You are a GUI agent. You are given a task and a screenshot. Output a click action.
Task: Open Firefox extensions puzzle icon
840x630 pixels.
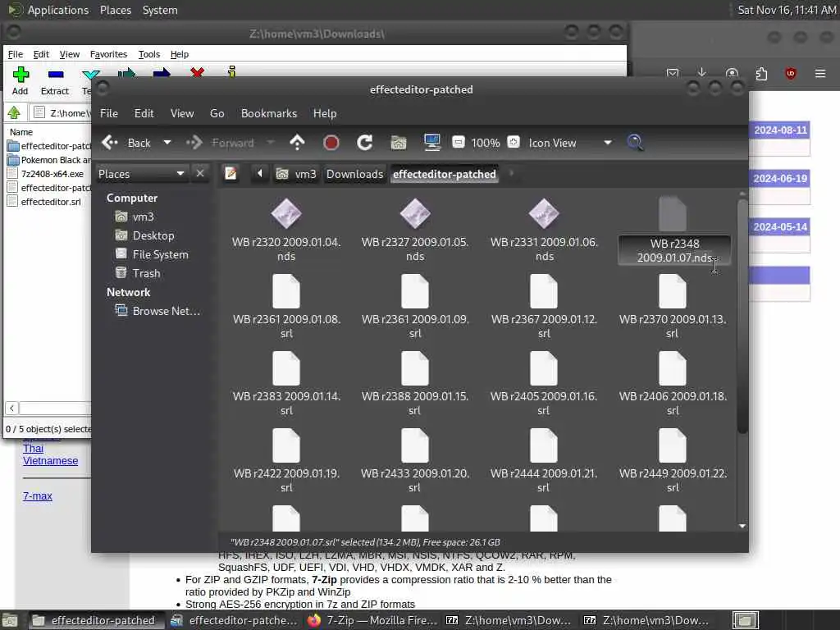point(761,73)
